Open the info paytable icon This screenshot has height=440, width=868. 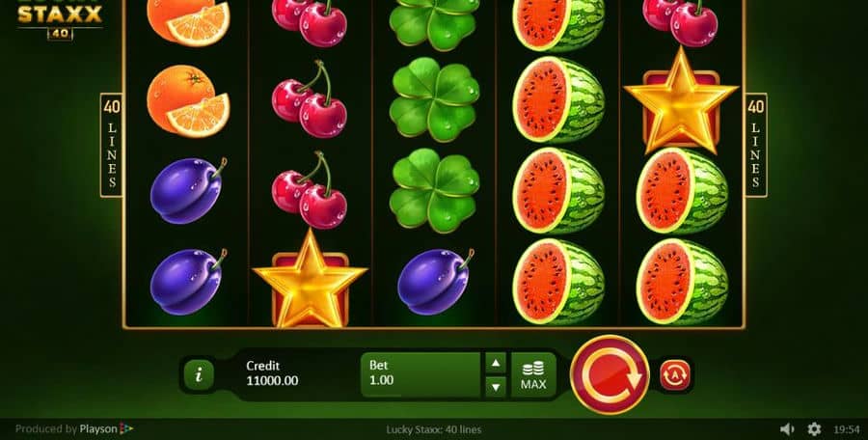coord(199,375)
